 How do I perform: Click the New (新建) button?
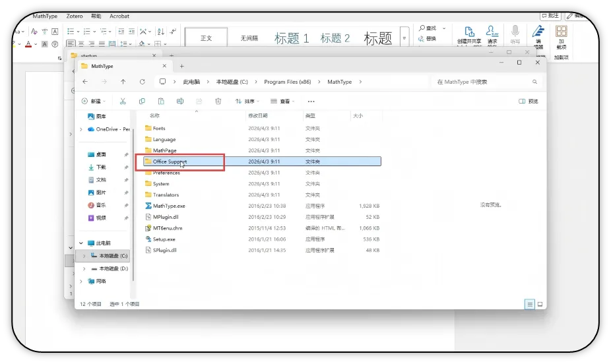(94, 101)
